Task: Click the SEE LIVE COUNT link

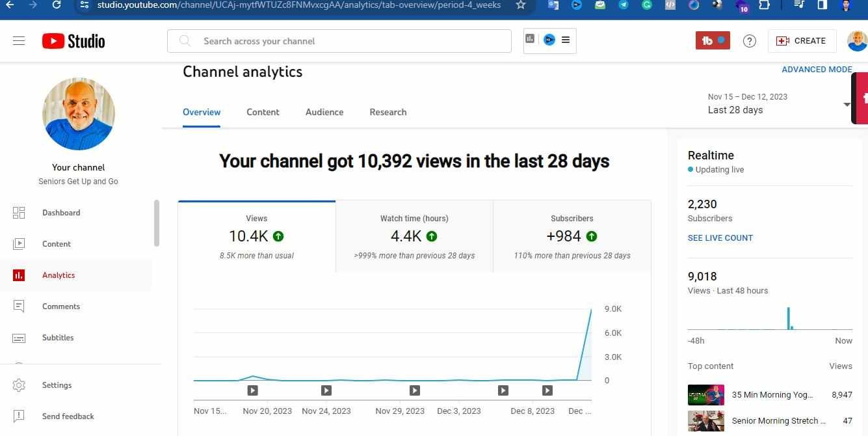Action: tap(720, 238)
